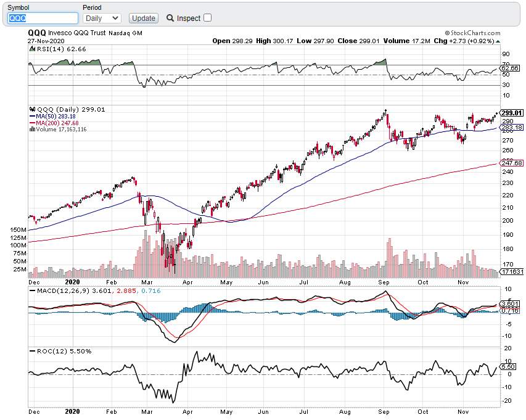This screenshot has width=526, height=420.
Task: Click the green up-arrow icon beside Chg
Action: click(x=498, y=41)
